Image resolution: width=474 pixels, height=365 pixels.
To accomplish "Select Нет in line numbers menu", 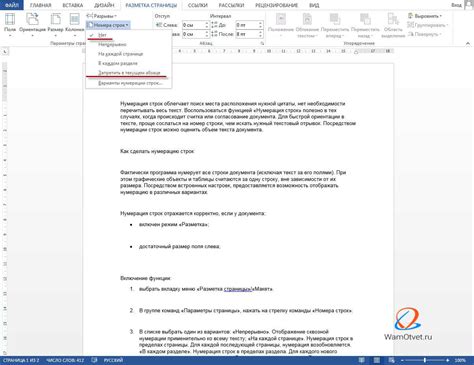I will coord(129,35).
